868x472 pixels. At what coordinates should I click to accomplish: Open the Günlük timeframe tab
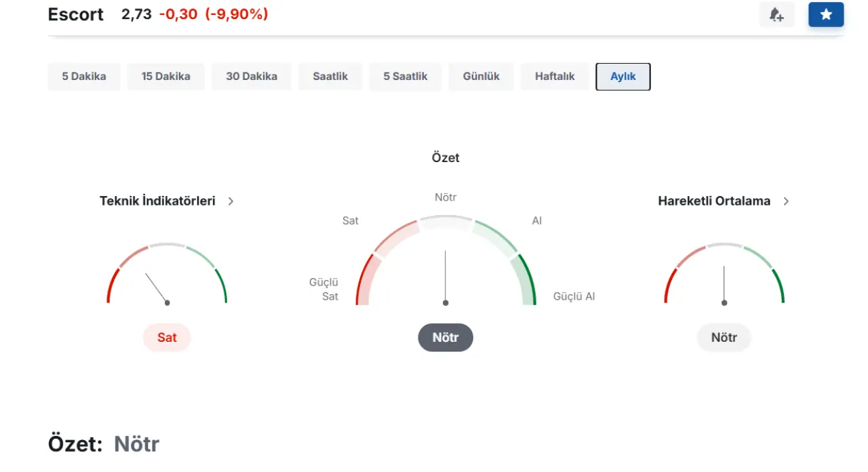(x=481, y=77)
